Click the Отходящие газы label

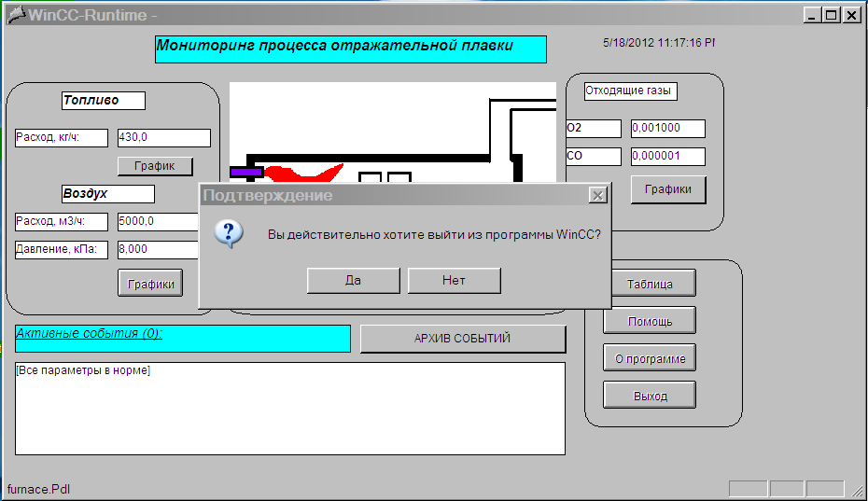click(631, 91)
